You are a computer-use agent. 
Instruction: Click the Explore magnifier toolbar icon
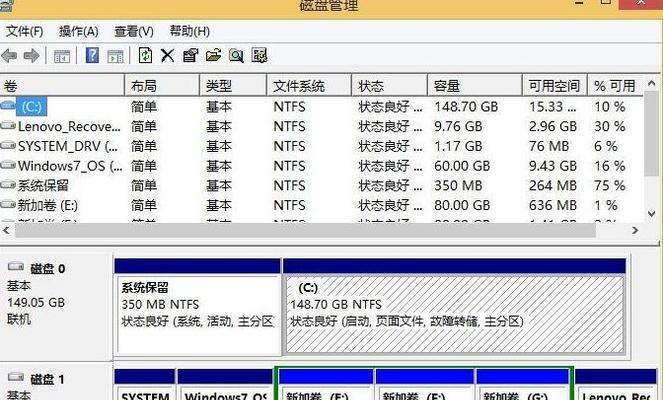236,55
